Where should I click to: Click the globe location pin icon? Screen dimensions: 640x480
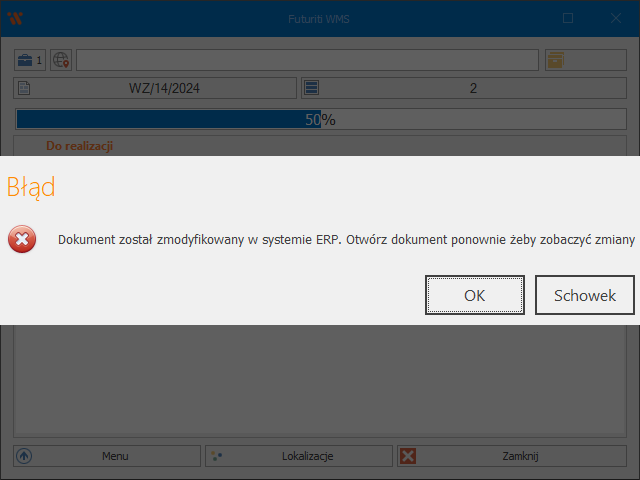point(61,60)
